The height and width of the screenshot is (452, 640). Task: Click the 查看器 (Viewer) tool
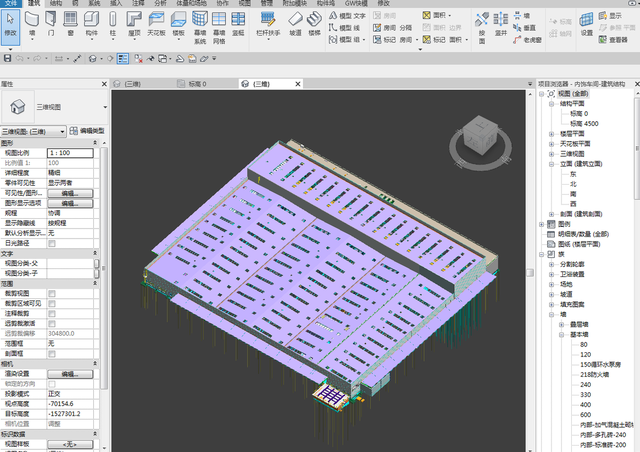tap(613, 40)
